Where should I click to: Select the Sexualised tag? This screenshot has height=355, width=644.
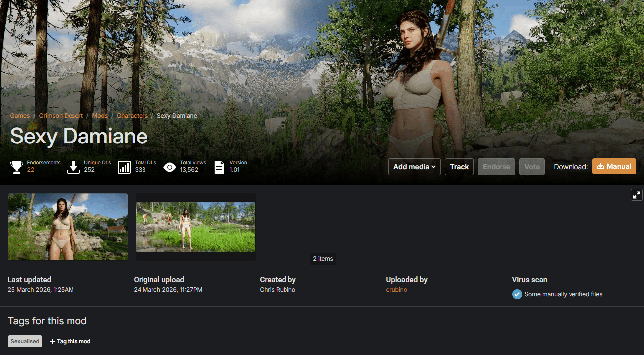[25, 342]
